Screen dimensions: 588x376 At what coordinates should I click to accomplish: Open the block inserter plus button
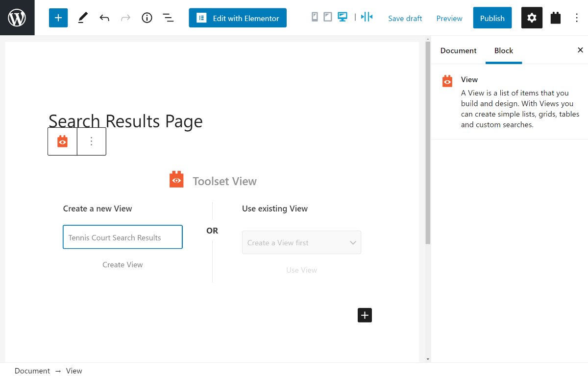tap(58, 18)
